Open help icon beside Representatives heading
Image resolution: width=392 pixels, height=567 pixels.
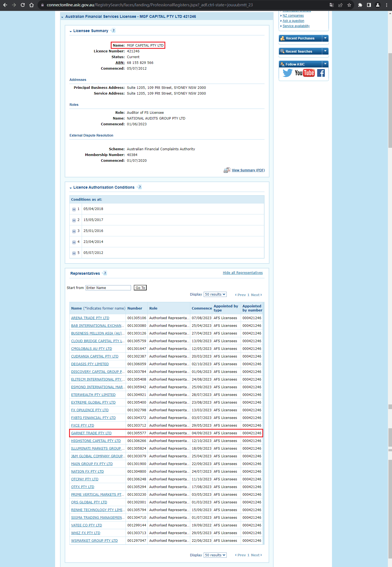tap(105, 273)
